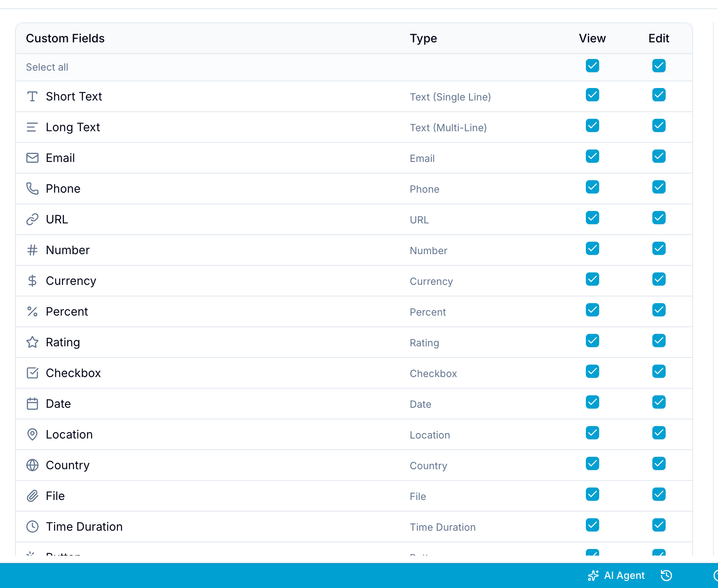718x588 pixels.
Task: Uncheck View for File field
Action: [x=593, y=494]
